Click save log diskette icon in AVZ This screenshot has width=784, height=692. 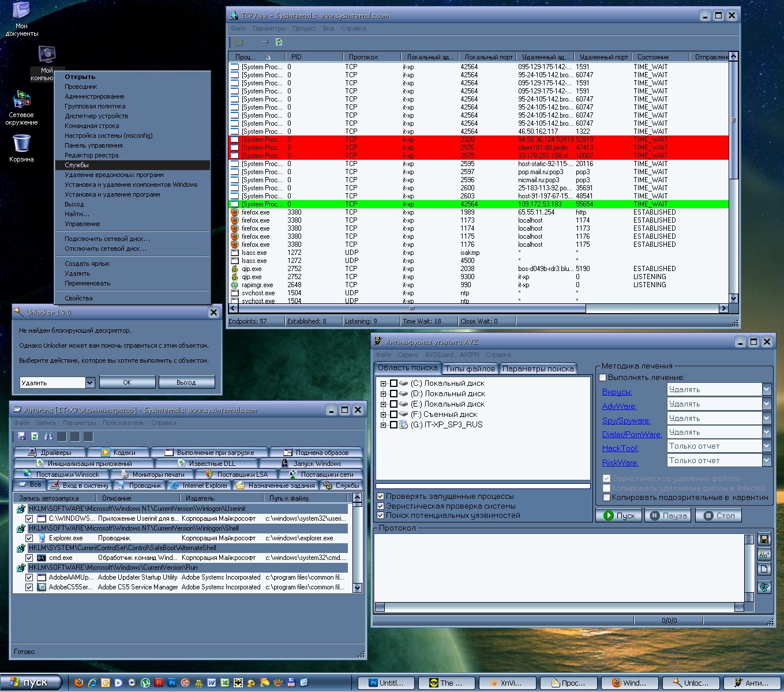[764, 540]
